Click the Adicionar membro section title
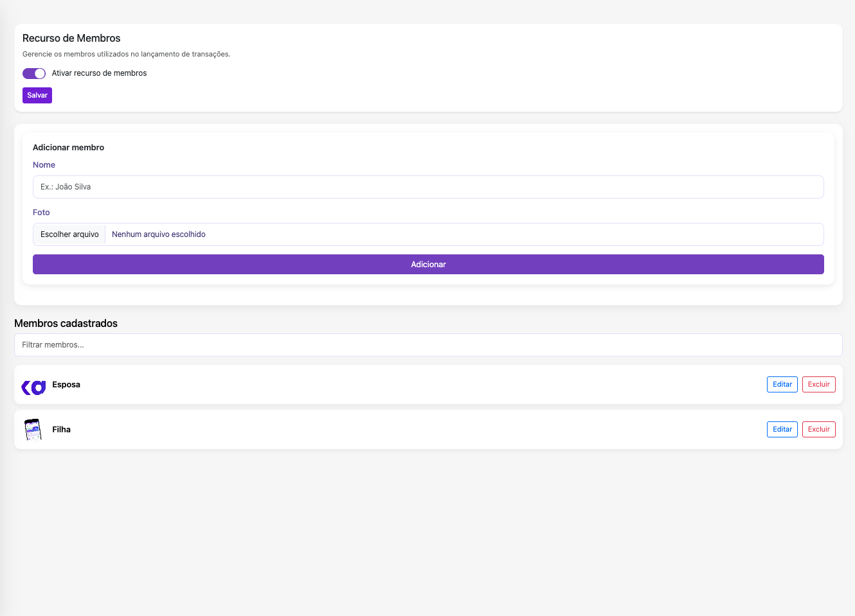Image resolution: width=855 pixels, height=616 pixels. [68, 148]
